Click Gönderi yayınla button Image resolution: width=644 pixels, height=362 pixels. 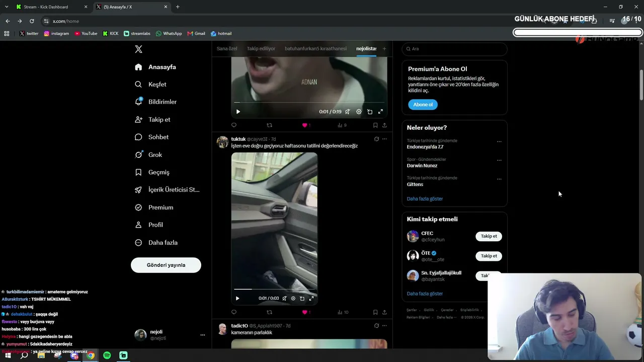(166, 265)
